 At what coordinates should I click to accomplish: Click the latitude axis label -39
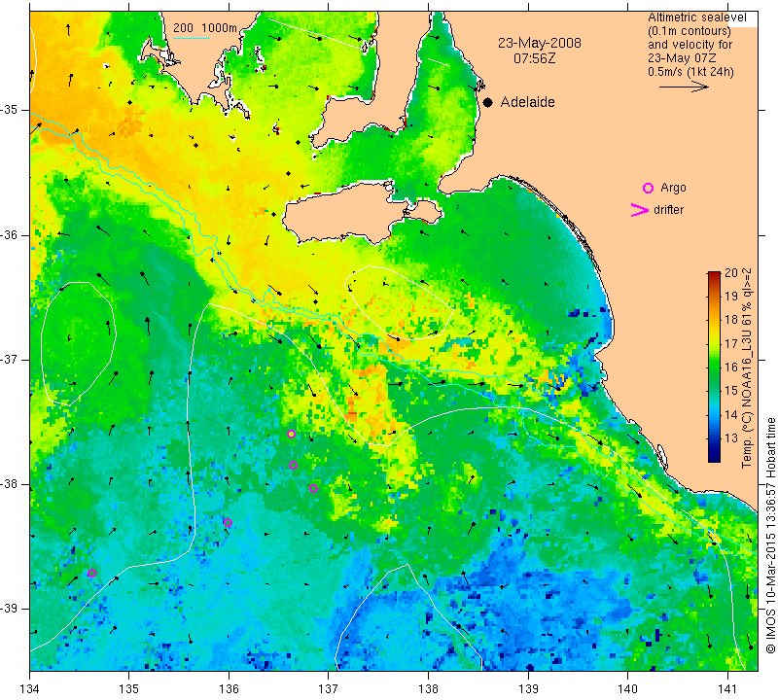tap(10, 609)
